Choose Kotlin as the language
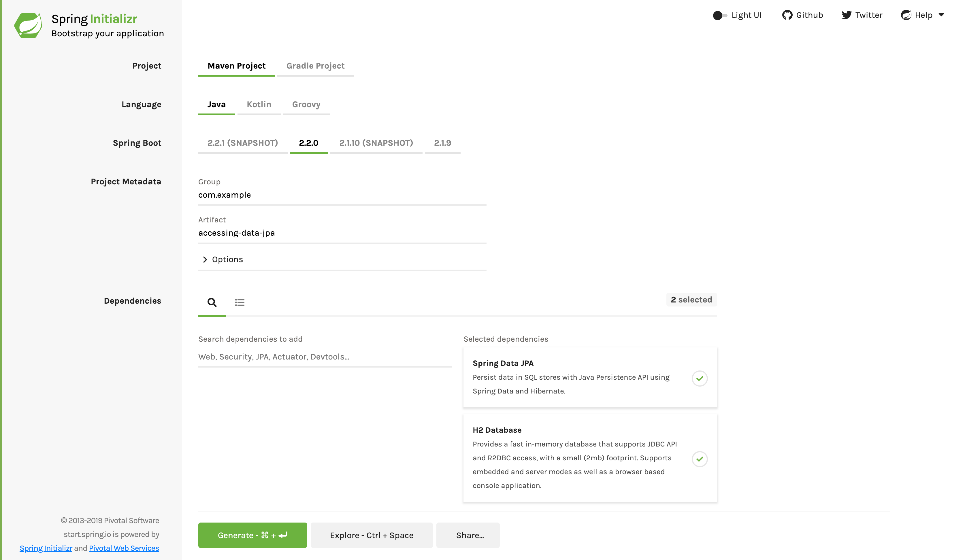The height and width of the screenshot is (560, 965). tap(259, 105)
